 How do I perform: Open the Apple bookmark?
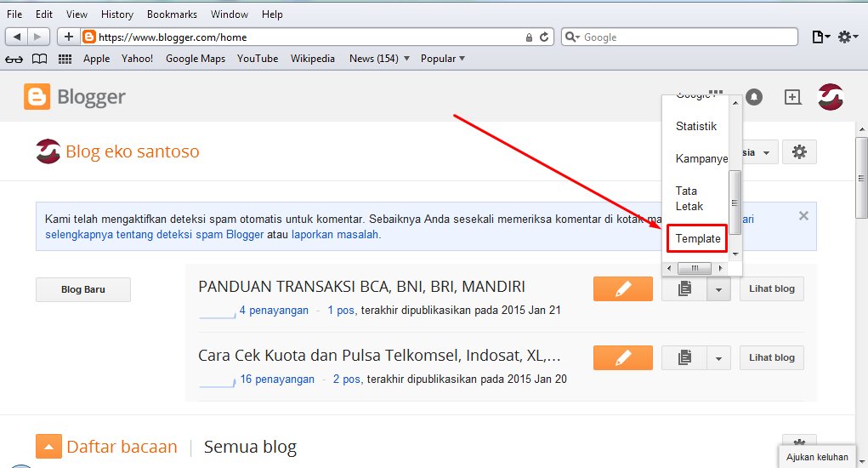(x=96, y=59)
